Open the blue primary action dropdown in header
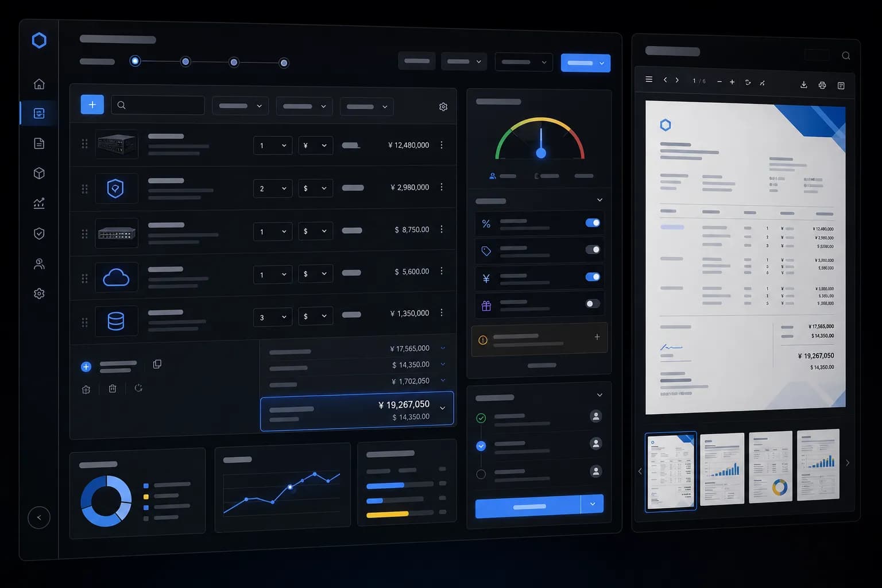Viewport: 882px width, 588px height. tap(585, 63)
